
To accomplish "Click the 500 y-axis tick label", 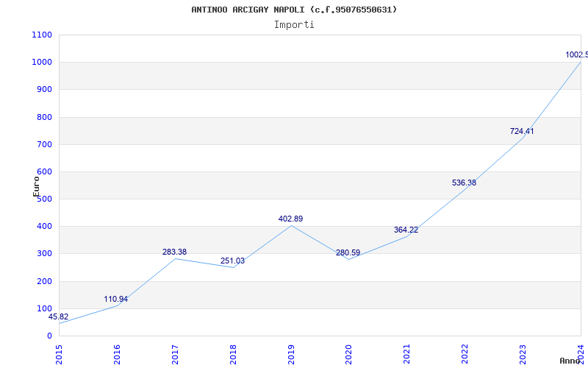I will 44,199.
